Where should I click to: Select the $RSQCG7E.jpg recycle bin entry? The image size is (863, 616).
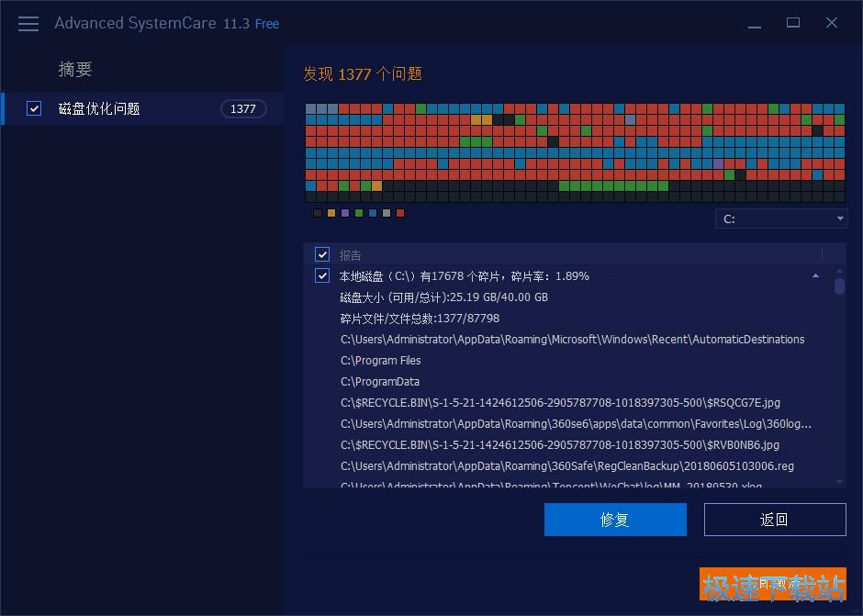tap(560, 402)
